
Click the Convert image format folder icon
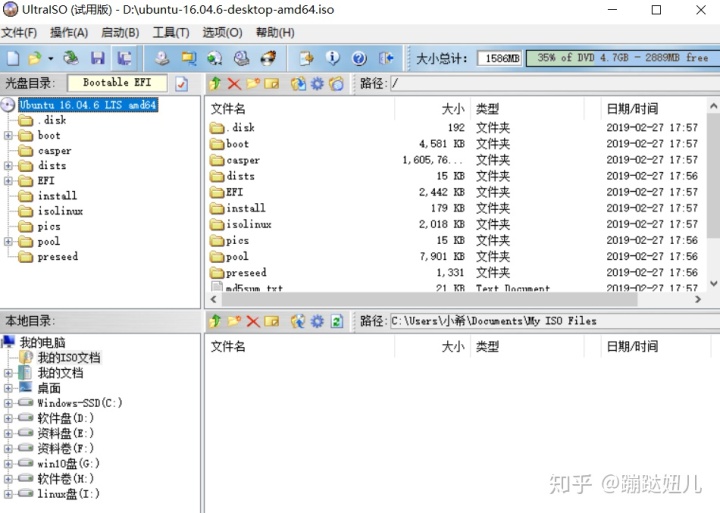pos(189,58)
